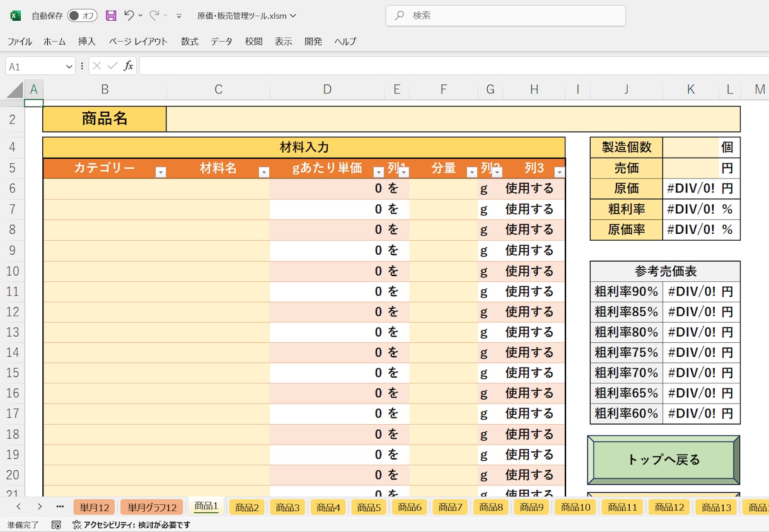Screen dimensions: 769x532
Task: Open Insert Function (fx) dialog
Action: (x=128, y=66)
